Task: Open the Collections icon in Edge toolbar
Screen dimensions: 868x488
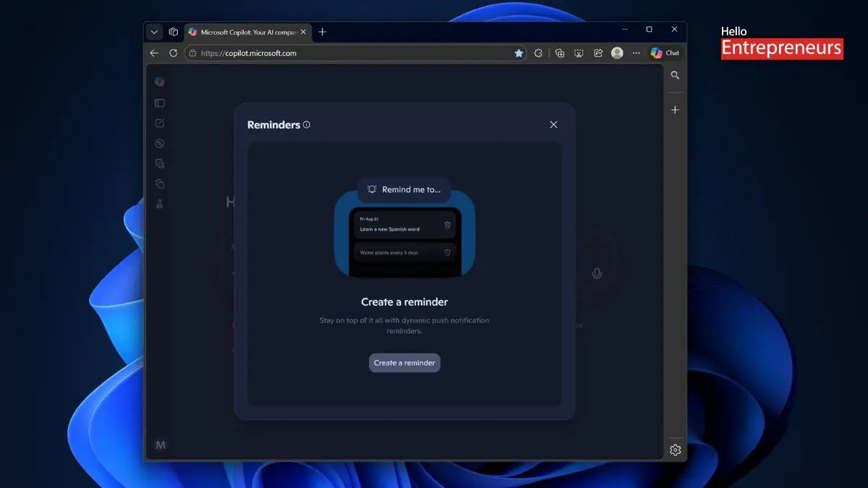Action: (559, 53)
